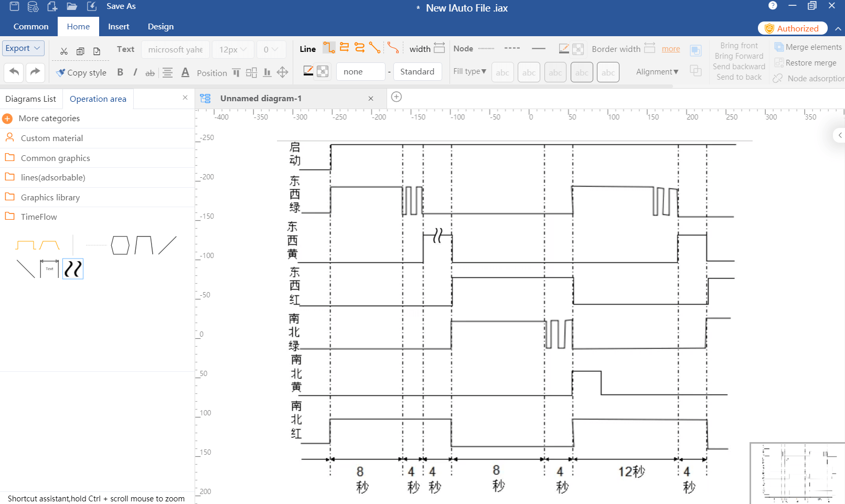Select the hexagon shape in TimeFlow
This screenshot has width=845, height=504.
120,245
